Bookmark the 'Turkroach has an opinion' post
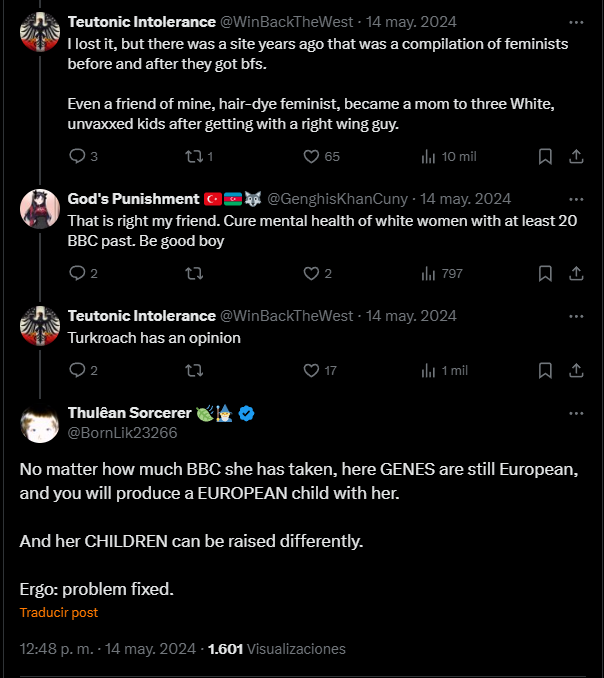This screenshot has height=678, width=604. coord(545,370)
